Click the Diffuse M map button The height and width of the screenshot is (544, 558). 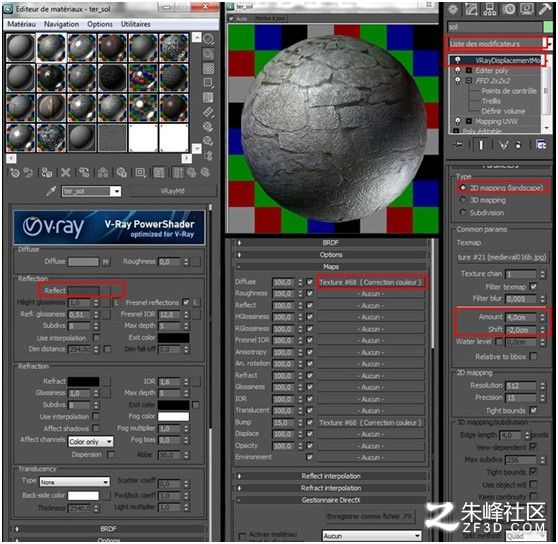click(106, 262)
